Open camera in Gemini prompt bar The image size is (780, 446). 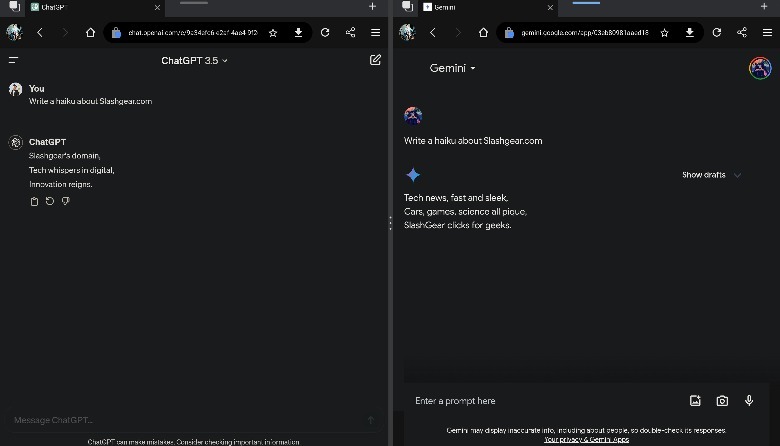722,401
